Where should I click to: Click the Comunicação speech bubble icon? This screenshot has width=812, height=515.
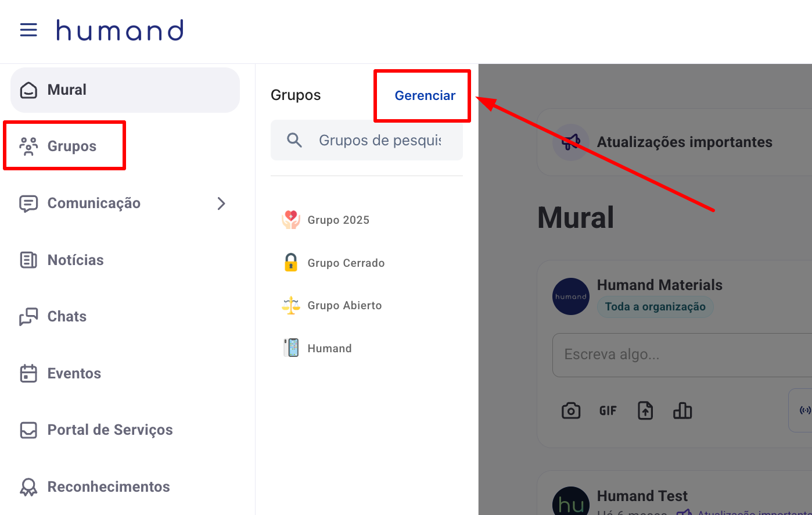click(x=28, y=203)
